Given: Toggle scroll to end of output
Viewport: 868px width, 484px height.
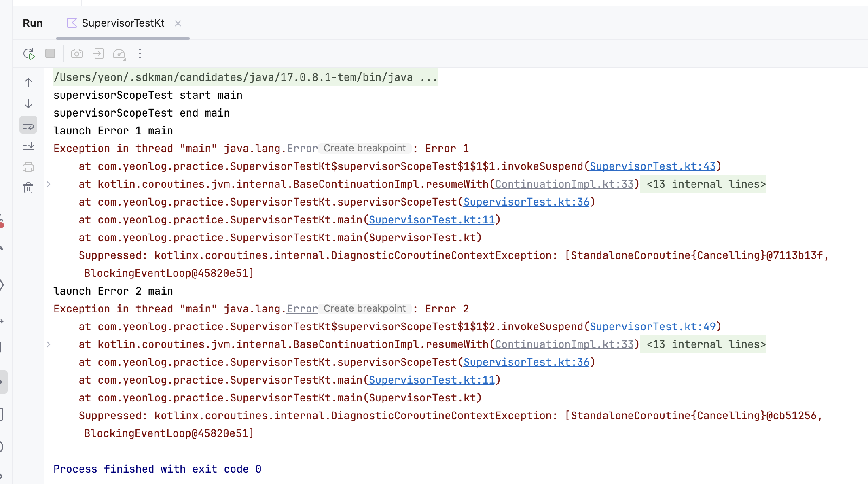Looking at the screenshot, I should click(x=28, y=146).
